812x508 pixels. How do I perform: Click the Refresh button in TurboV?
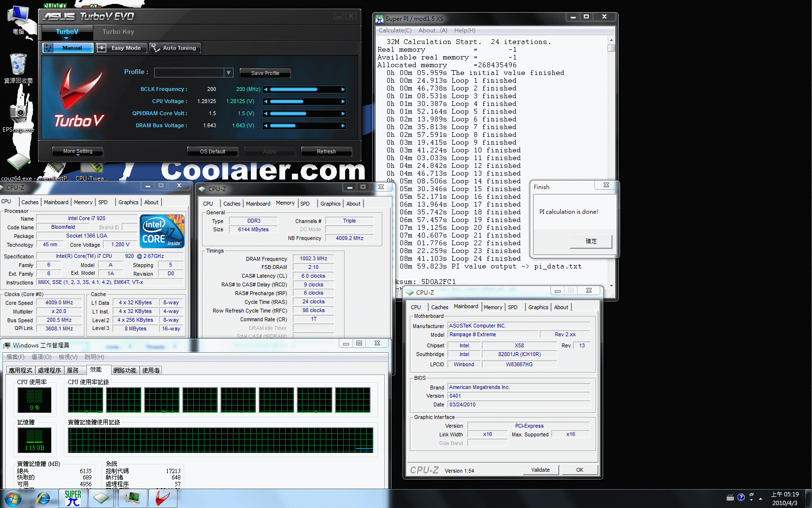[x=326, y=151]
